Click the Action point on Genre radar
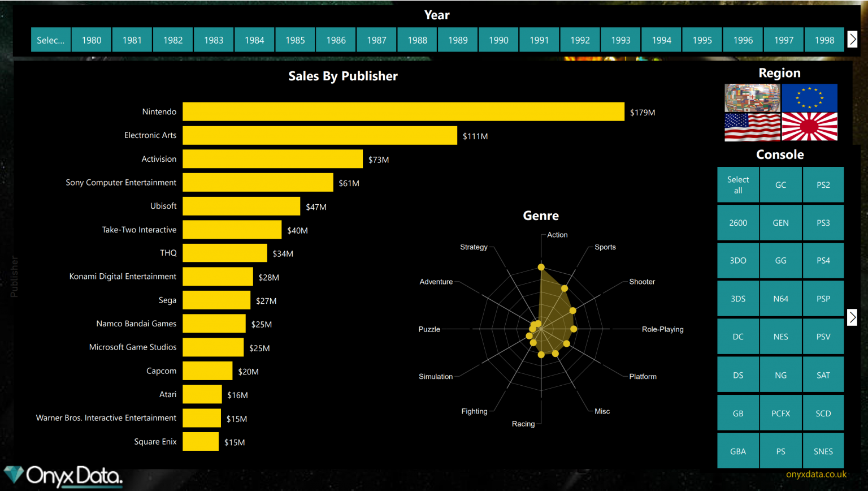The width and height of the screenshot is (868, 491). 541,267
